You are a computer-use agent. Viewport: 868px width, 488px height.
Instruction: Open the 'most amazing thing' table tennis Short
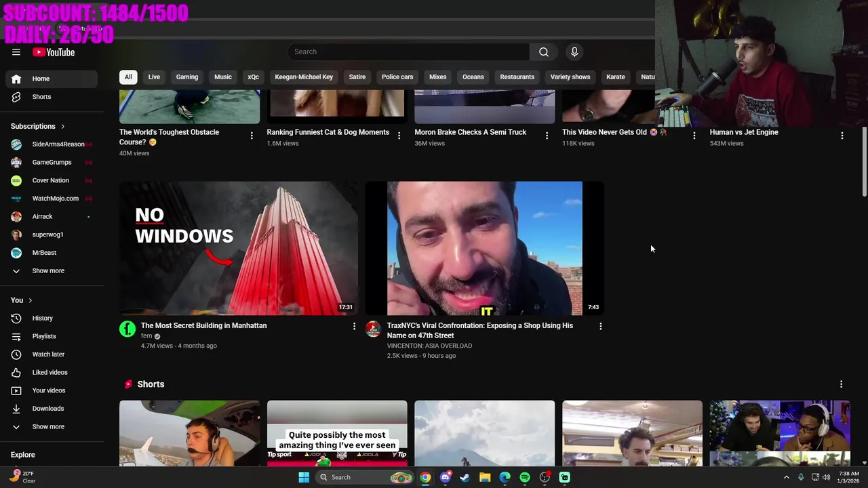[337, 433]
